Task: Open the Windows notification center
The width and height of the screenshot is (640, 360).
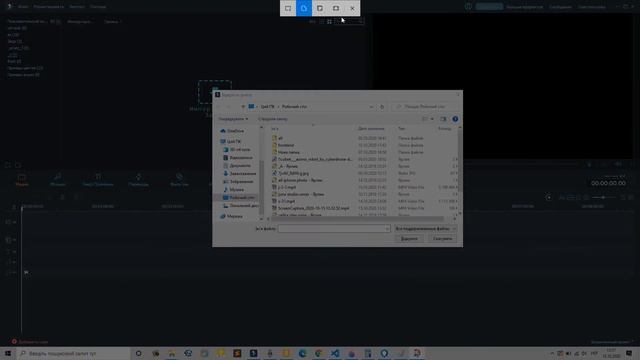Action: click(629, 353)
